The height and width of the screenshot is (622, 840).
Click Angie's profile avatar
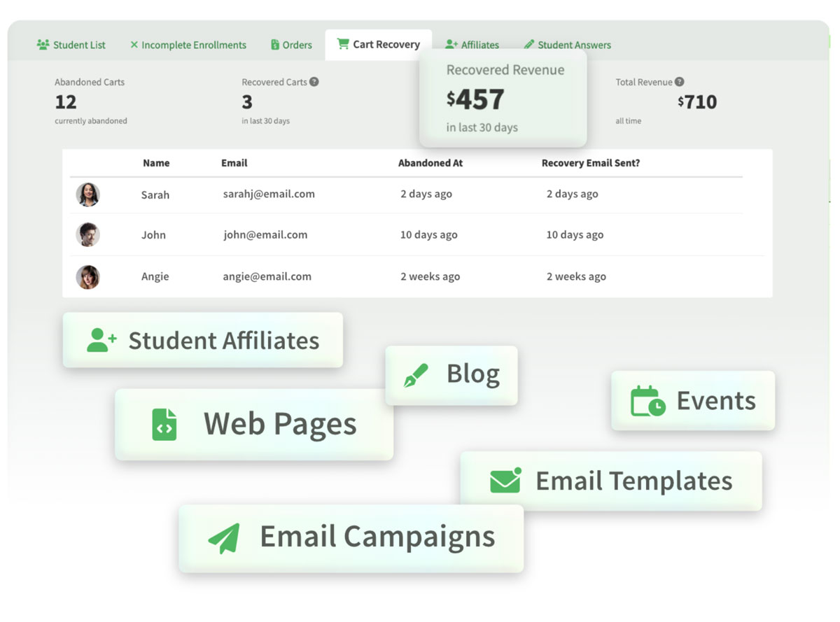88,276
